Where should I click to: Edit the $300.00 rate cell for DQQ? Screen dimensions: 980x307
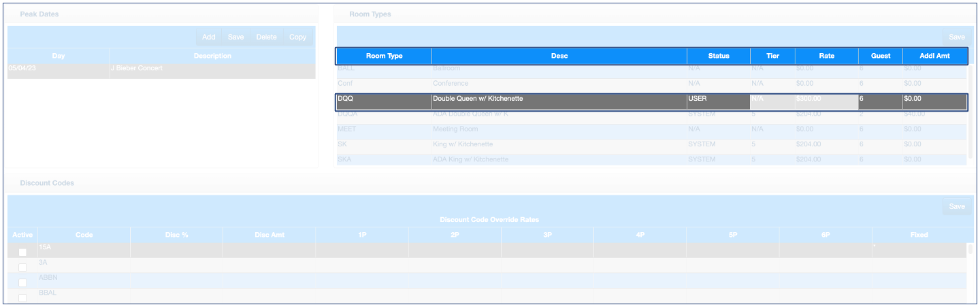(x=826, y=99)
